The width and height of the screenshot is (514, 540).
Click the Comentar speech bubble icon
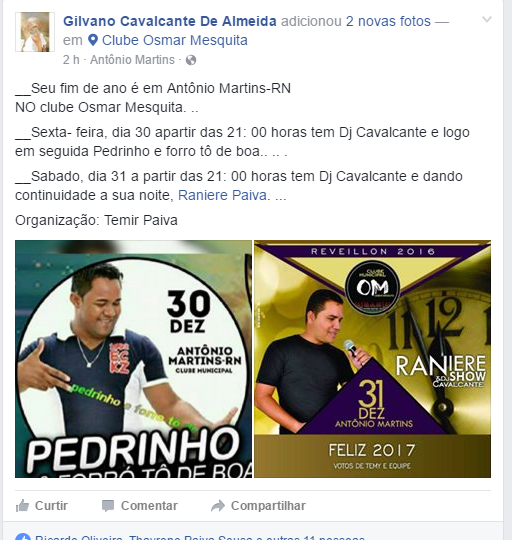click(x=108, y=506)
